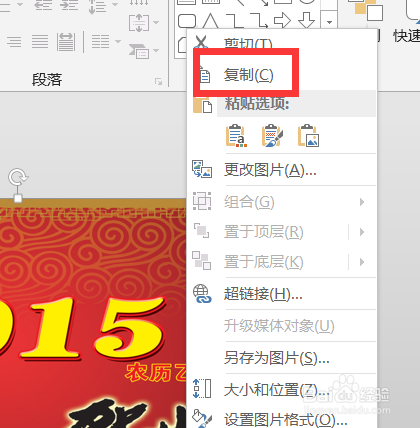Click 升级媒体对象(U) menu entry
Image resolution: width=420 pixels, height=428 pixels.
(x=279, y=326)
